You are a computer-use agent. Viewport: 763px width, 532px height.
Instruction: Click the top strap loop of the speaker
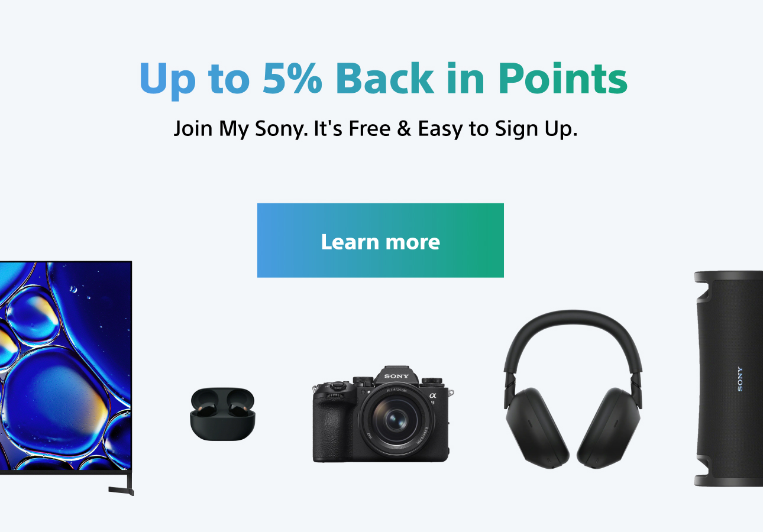coord(702,288)
